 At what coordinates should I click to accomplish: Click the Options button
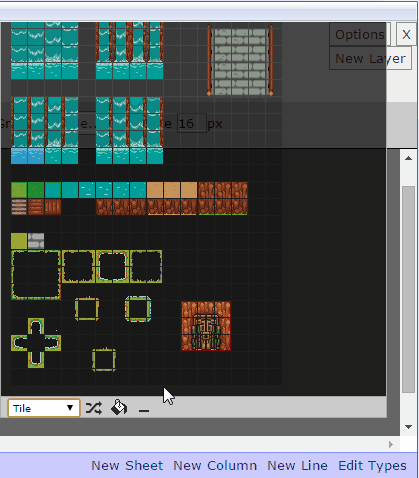coord(360,34)
